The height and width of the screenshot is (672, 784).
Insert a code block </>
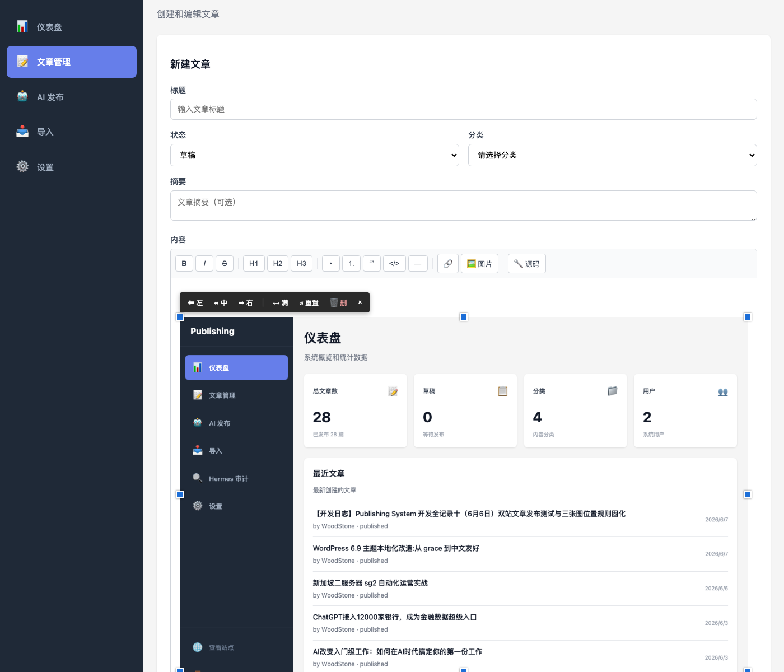click(x=394, y=263)
